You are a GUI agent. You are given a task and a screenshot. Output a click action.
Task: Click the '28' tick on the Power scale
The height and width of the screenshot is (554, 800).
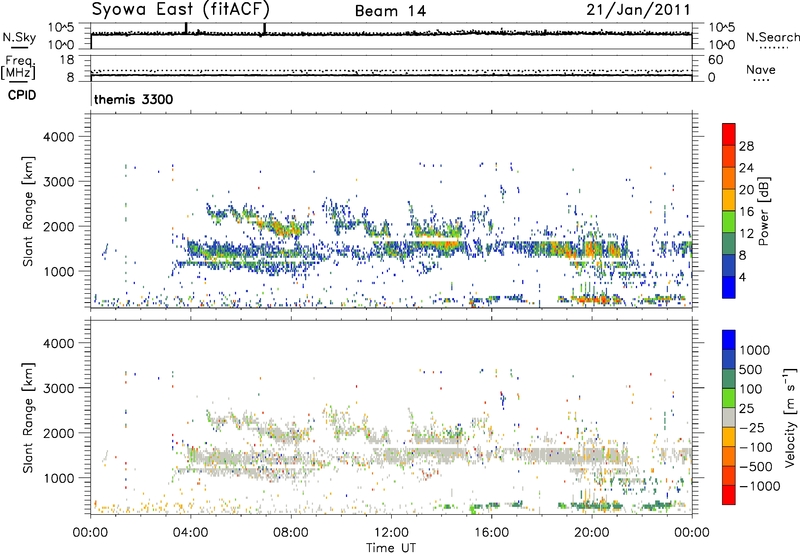pyautogui.click(x=746, y=146)
